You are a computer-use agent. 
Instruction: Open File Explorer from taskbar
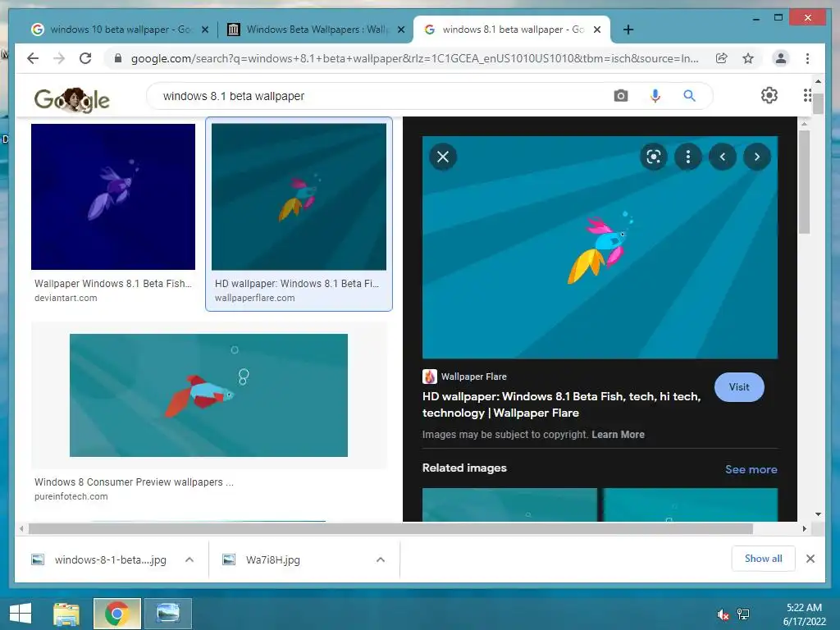click(x=66, y=614)
